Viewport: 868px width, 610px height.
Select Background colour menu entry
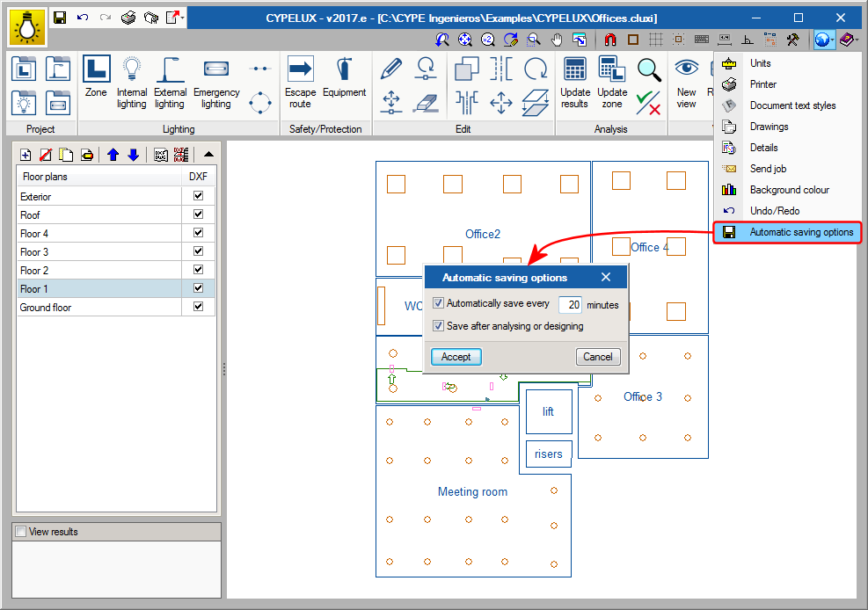coord(789,190)
